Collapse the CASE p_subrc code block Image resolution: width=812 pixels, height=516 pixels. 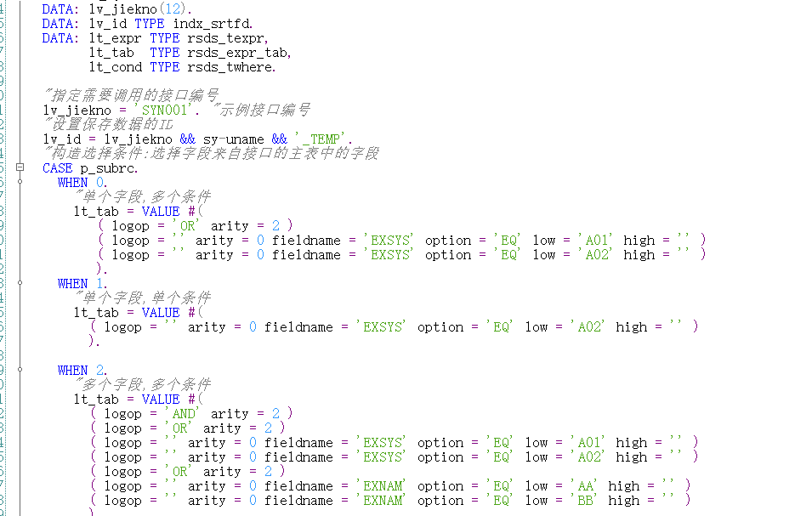20,167
